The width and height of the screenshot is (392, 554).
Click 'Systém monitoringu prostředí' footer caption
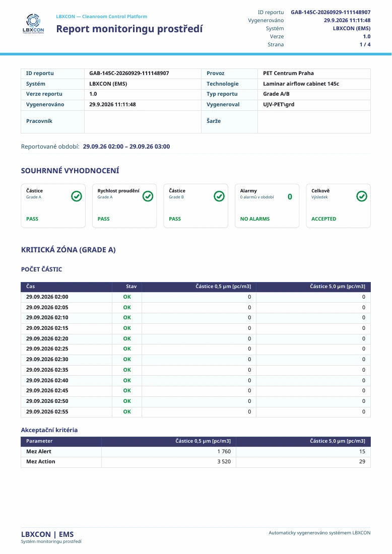point(51,541)
